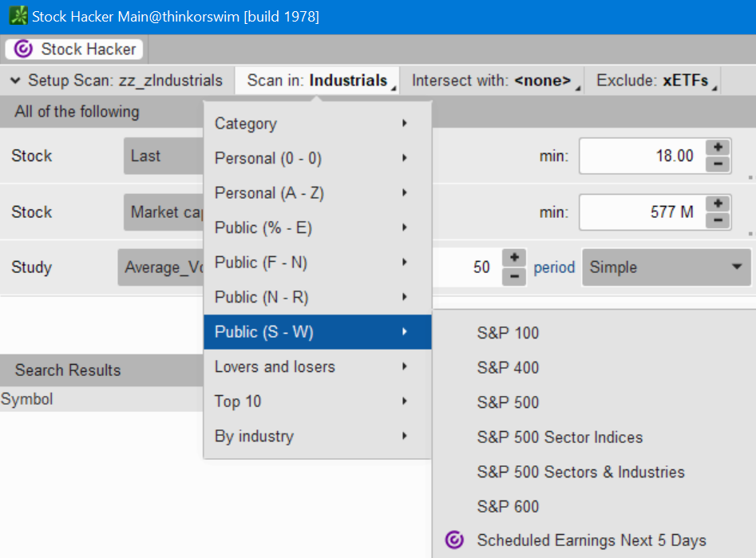Image resolution: width=756 pixels, height=558 pixels.
Task: Decrease the Market cap min with minus
Action: point(718,220)
